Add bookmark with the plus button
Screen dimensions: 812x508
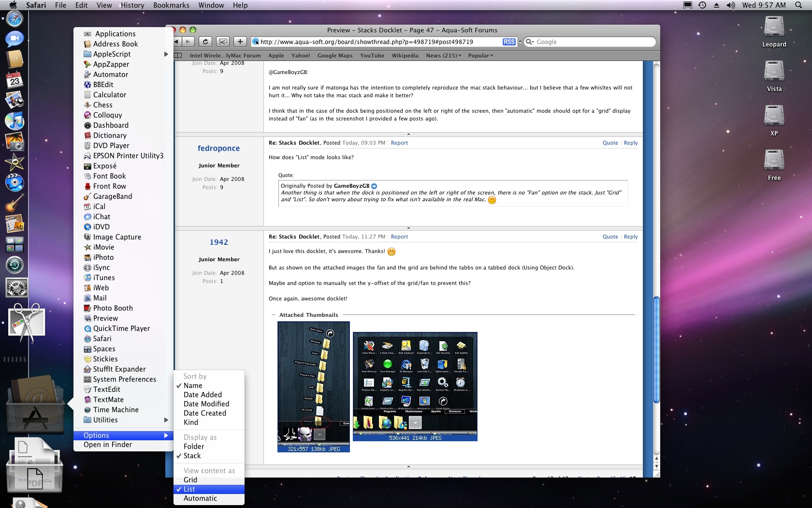[240, 42]
